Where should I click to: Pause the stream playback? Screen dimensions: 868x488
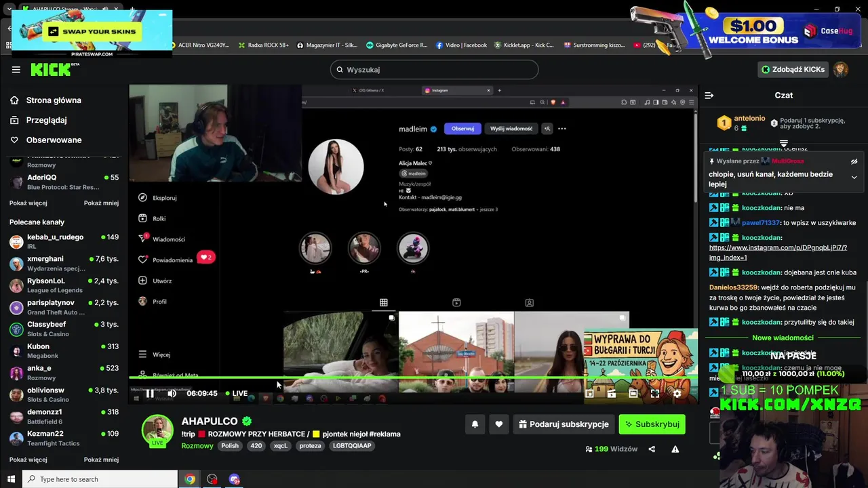point(149,393)
